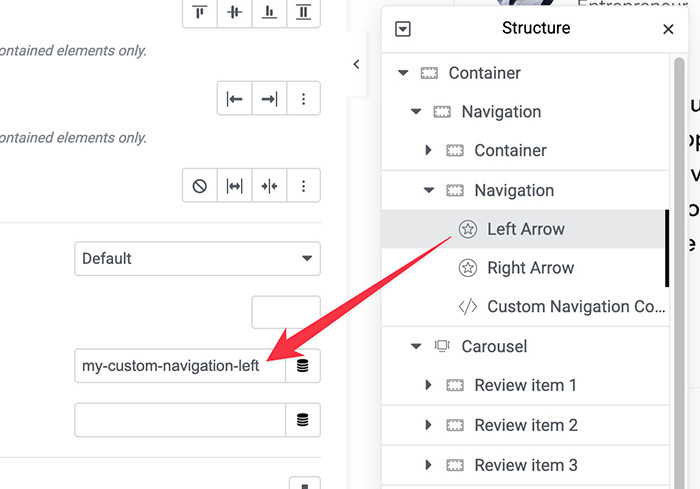700x489 pixels.
Task: Collapse the first Navigation item
Action: coord(416,112)
